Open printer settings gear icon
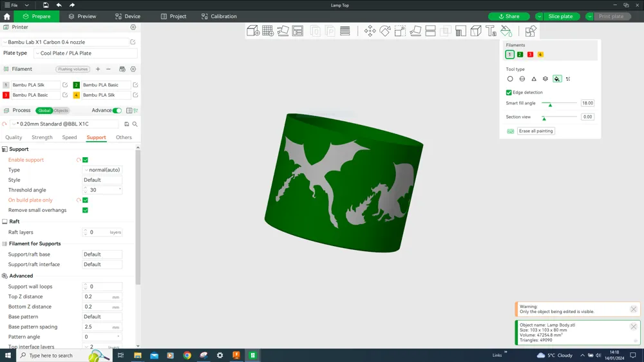The height and width of the screenshot is (362, 644). 133,27
